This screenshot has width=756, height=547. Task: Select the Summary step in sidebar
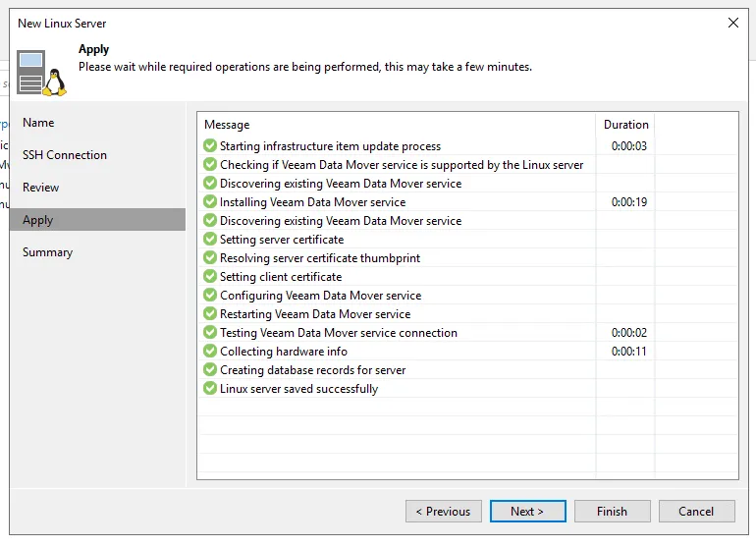click(x=48, y=252)
